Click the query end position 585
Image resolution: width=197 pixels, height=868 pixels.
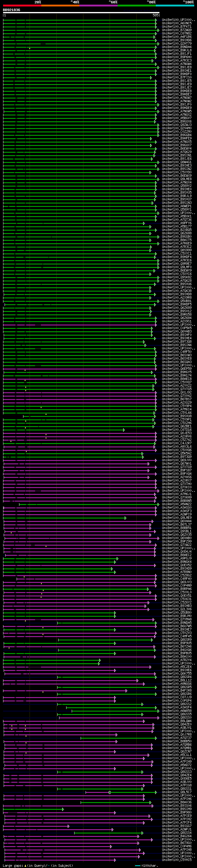point(155,15)
